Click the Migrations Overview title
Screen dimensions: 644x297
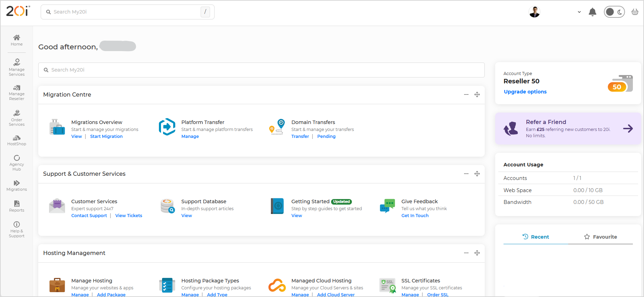[97, 122]
